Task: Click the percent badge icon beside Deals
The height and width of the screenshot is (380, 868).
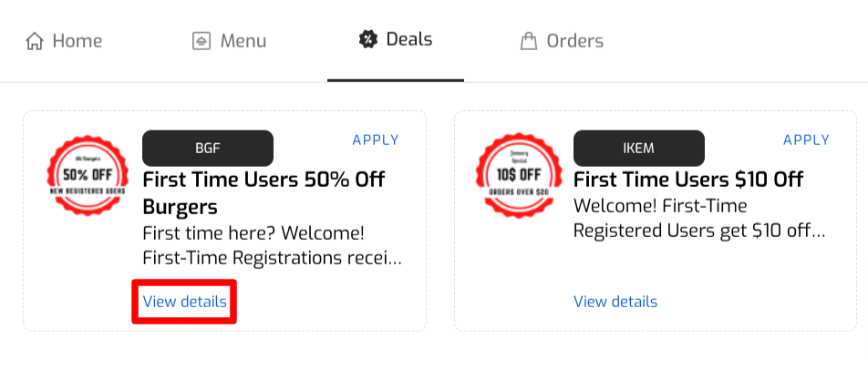Action: point(368,39)
